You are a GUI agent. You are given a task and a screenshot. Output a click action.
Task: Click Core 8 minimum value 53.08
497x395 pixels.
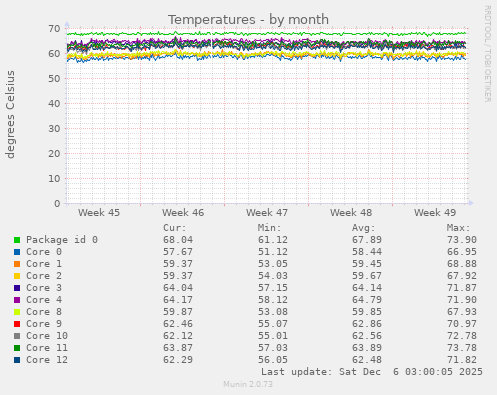tap(273, 312)
